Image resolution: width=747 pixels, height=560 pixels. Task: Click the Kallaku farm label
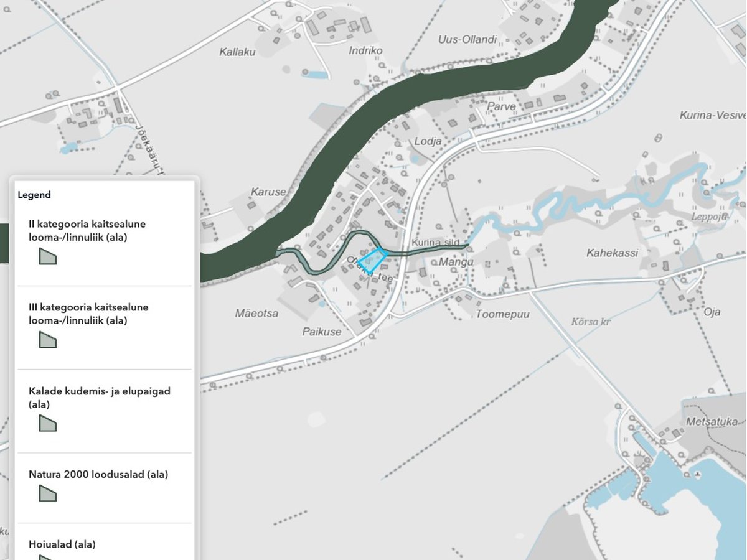click(238, 52)
